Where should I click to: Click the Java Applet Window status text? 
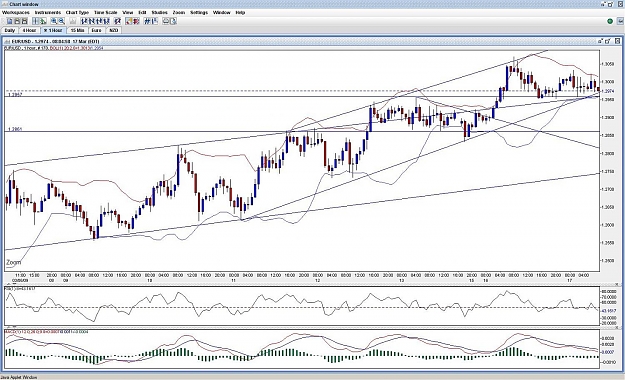pyautogui.click(x=19, y=377)
